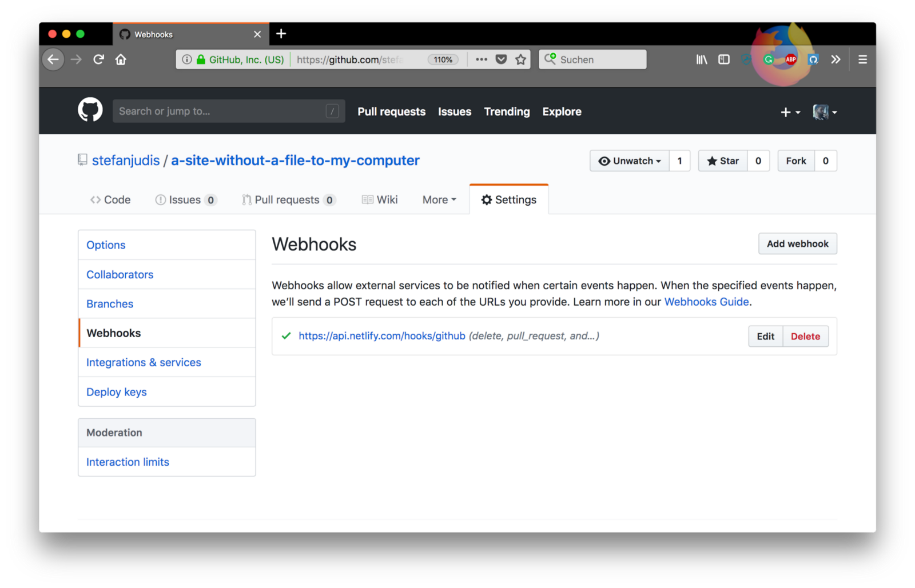
Task: Star this repository
Action: pos(723,161)
